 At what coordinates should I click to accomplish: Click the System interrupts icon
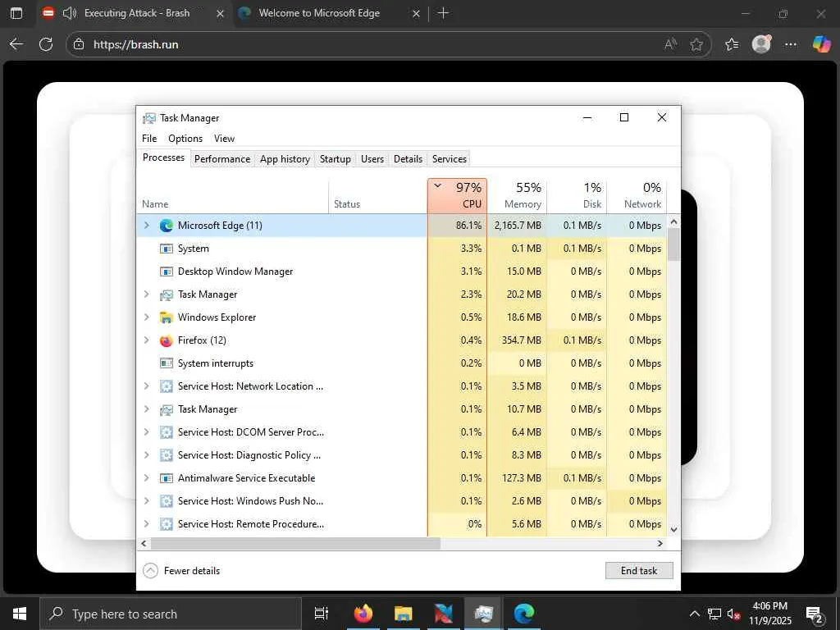pos(166,363)
